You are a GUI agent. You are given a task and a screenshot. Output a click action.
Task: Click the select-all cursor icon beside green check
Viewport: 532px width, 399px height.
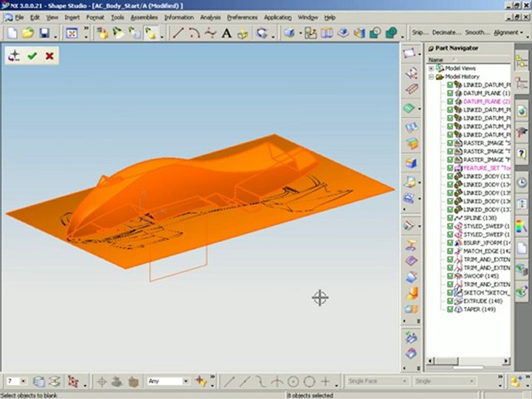coord(14,56)
